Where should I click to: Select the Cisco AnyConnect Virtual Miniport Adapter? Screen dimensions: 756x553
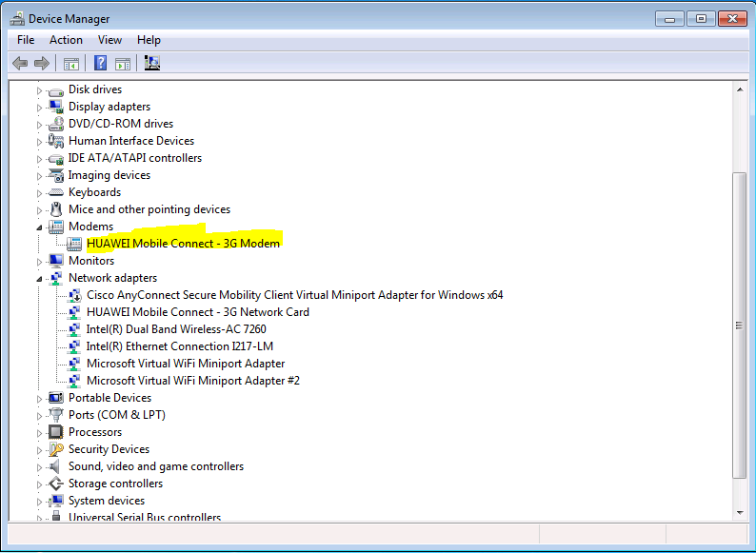[x=294, y=295]
